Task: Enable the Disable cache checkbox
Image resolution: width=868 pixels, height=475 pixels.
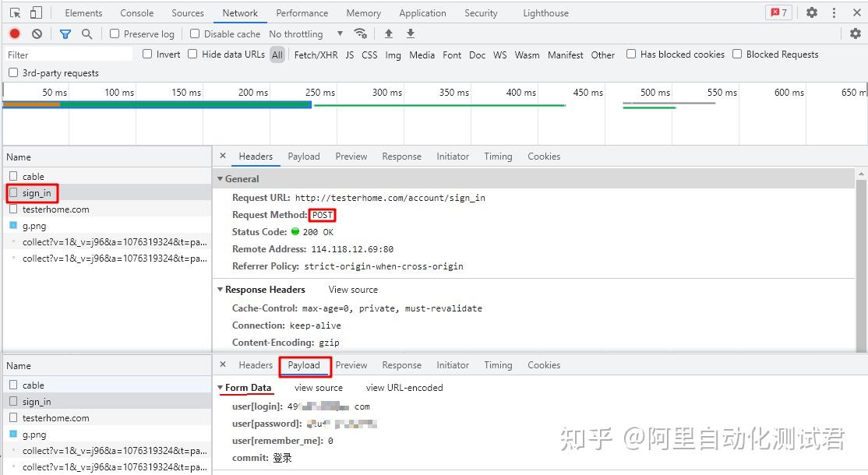Action: point(195,33)
